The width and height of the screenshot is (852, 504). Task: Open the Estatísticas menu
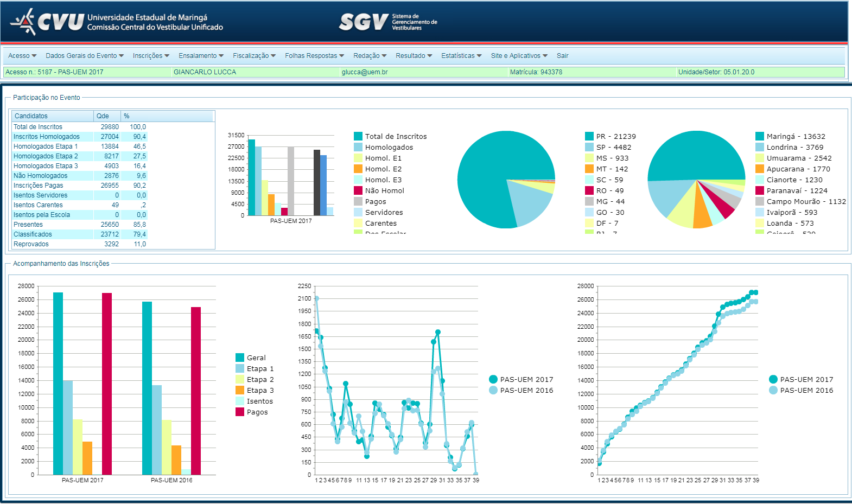pyautogui.click(x=461, y=56)
